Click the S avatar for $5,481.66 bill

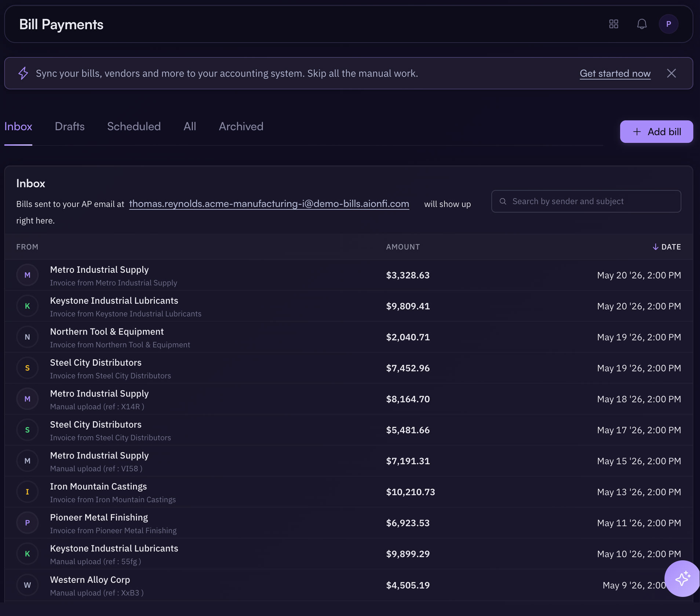click(x=28, y=430)
